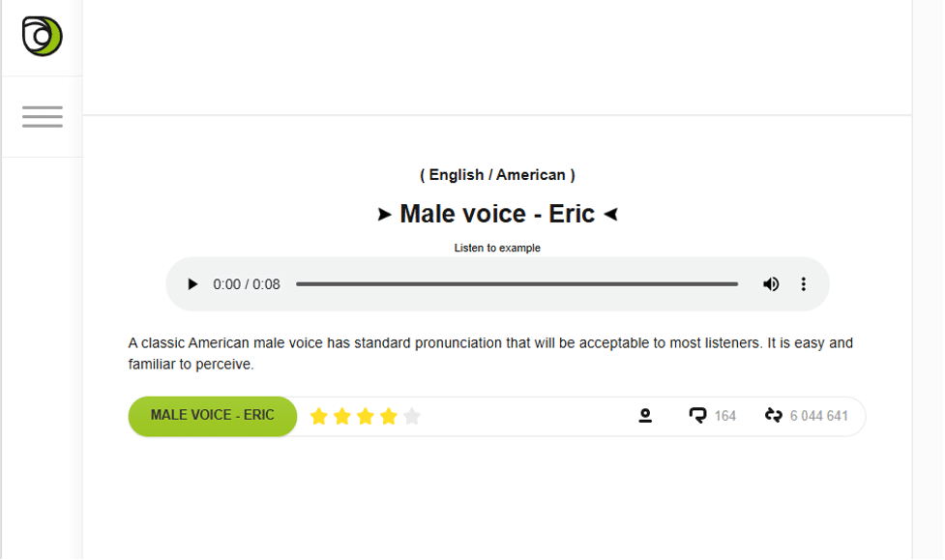Click the Male voice - Eric heading
This screenshot has height=560, width=945.
(x=497, y=214)
